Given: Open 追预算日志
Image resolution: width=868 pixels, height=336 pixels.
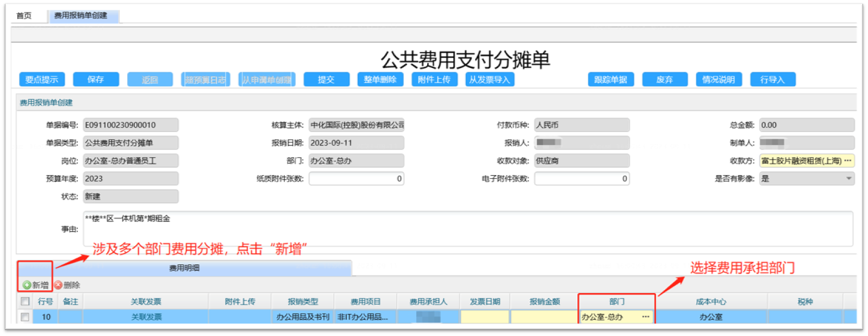Looking at the screenshot, I should [x=205, y=79].
